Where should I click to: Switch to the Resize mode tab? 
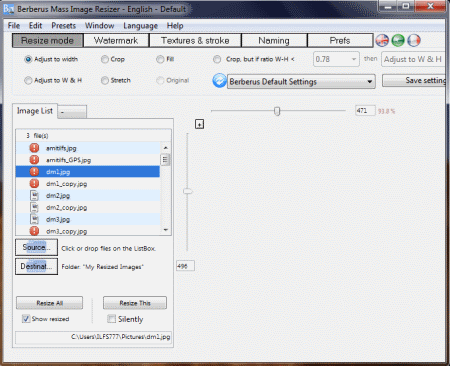click(47, 40)
